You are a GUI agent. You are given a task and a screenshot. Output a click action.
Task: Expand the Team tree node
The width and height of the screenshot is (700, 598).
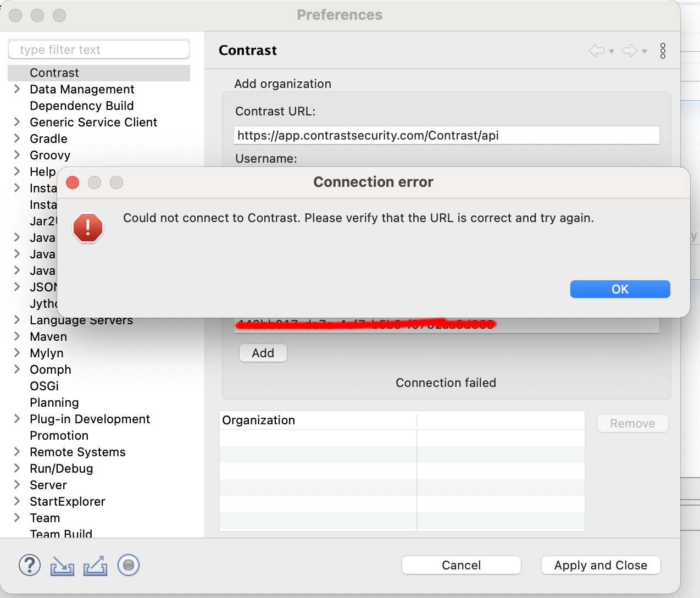pos(17,518)
